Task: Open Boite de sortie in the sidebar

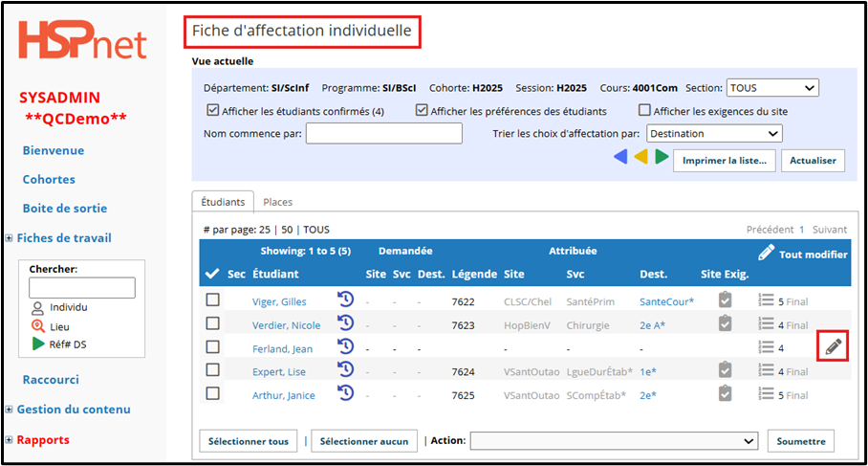Action: pos(65,209)
